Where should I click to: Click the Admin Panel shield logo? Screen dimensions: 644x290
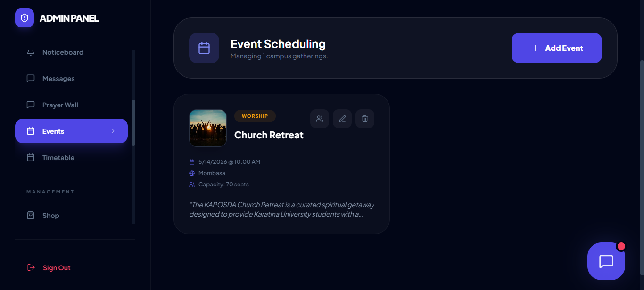(x=24, y=17)
